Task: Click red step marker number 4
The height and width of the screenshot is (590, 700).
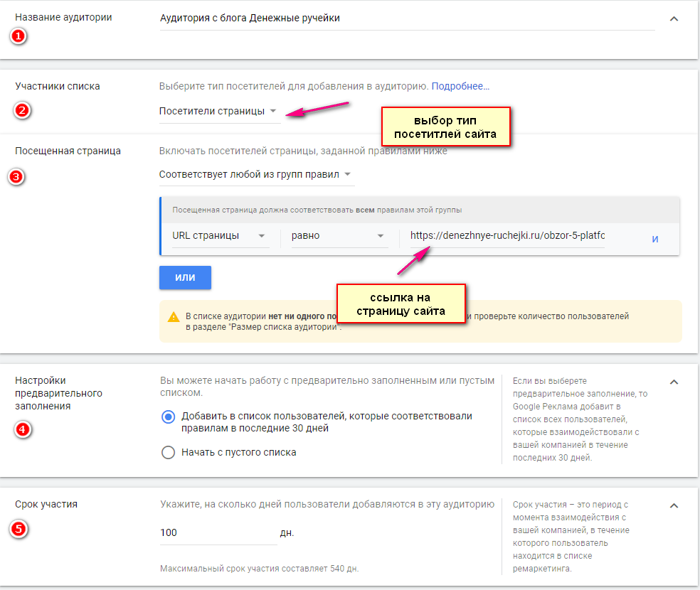Action: coord(22,430)
